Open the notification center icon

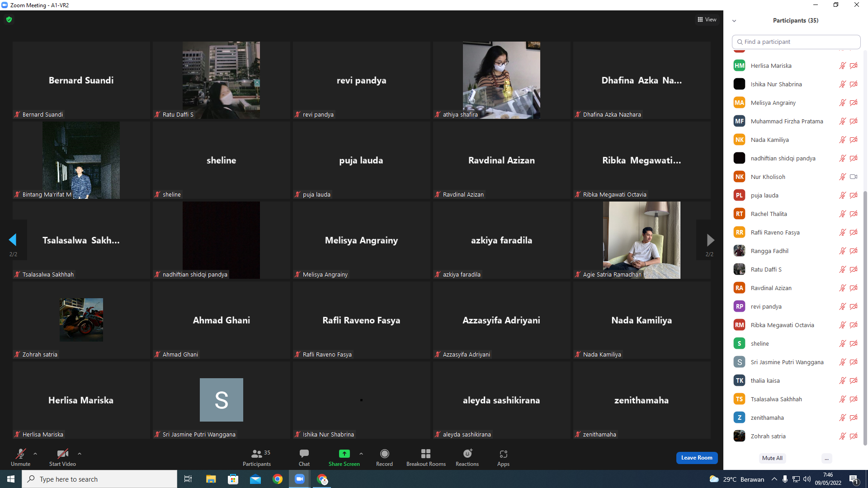tap(854, 479)
